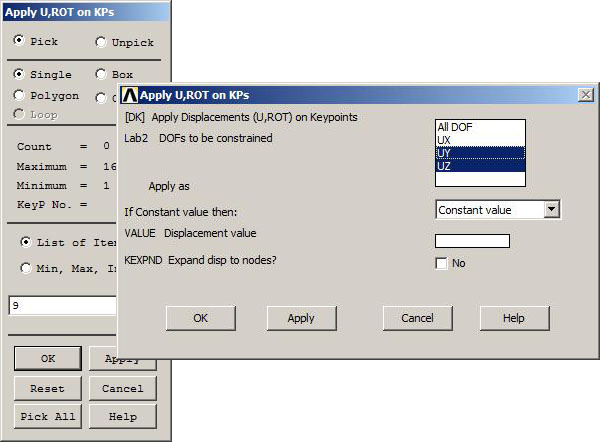The width and height of the screenshot is (600, 442).
Task: Click the VALUE Displacement value field
Action: coord(472,241)
